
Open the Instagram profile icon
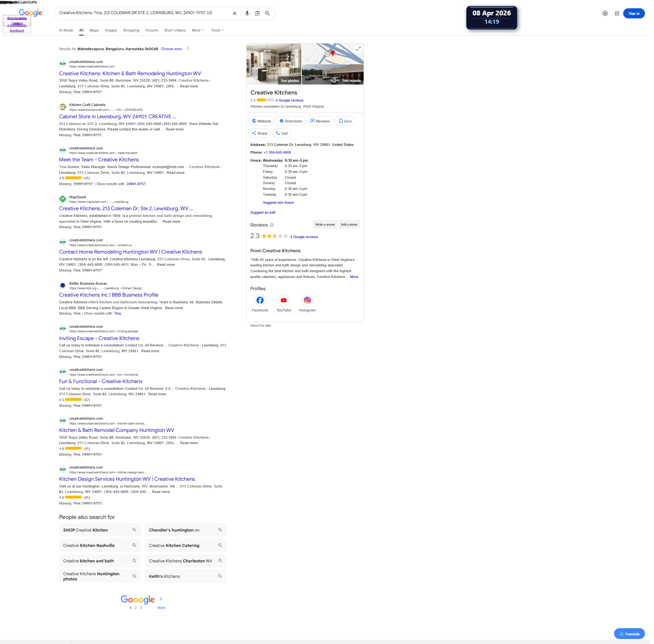pos(307,300)
